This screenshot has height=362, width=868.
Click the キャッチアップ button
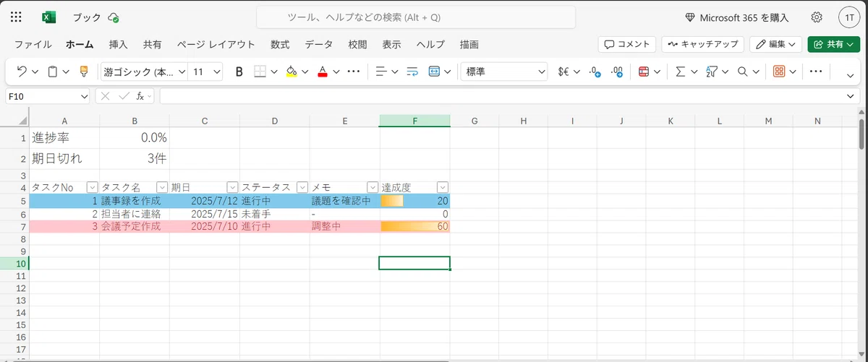click(702, 44)
